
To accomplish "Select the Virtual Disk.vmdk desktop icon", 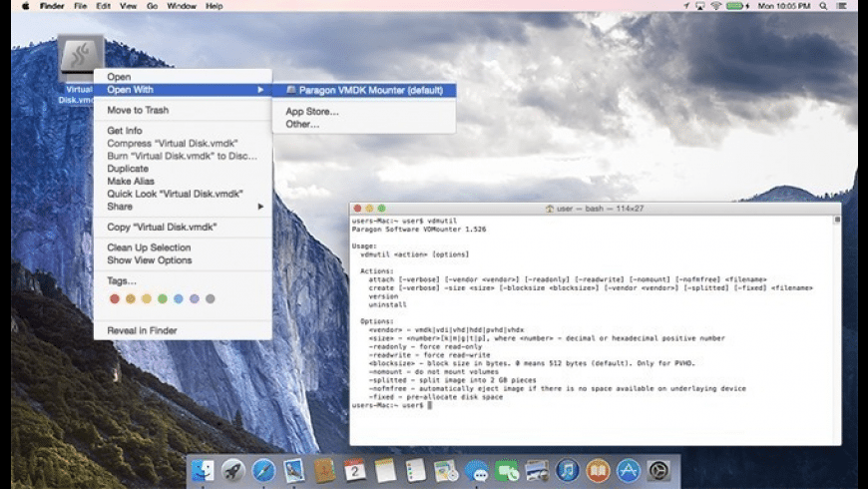I will pyautogui.click(x=80, y=58).
